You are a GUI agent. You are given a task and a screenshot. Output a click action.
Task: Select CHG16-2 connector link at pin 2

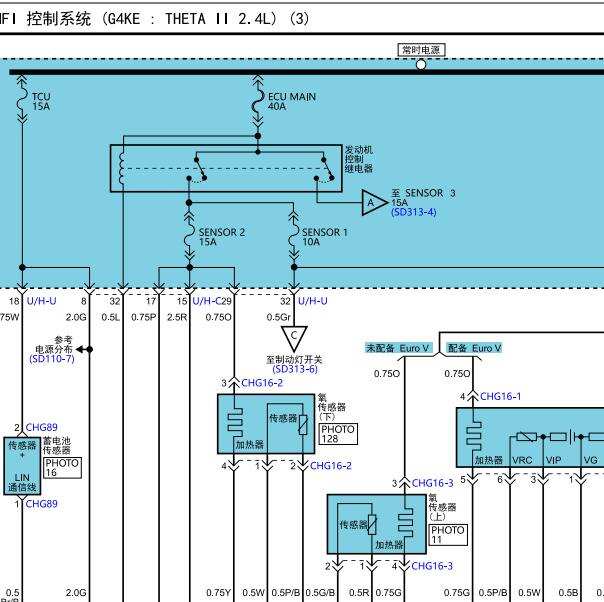[331, 466]
